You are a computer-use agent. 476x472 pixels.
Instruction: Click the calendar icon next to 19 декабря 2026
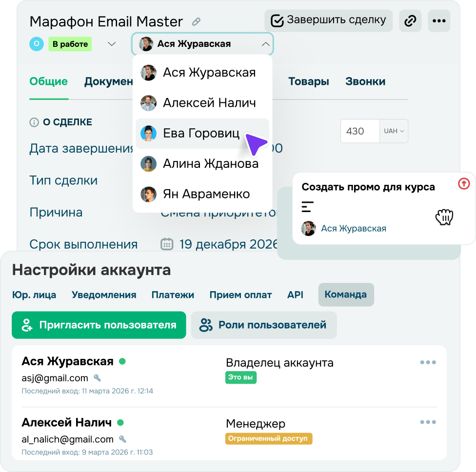[167, 244]
